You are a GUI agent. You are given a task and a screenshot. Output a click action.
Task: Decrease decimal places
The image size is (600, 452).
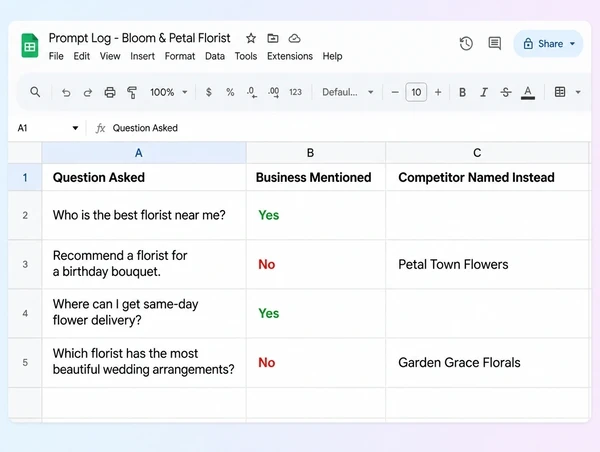[251, 92]
